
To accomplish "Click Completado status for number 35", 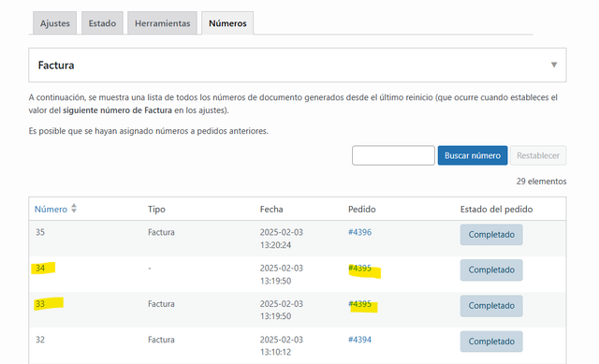I will [x=491, y=235].
